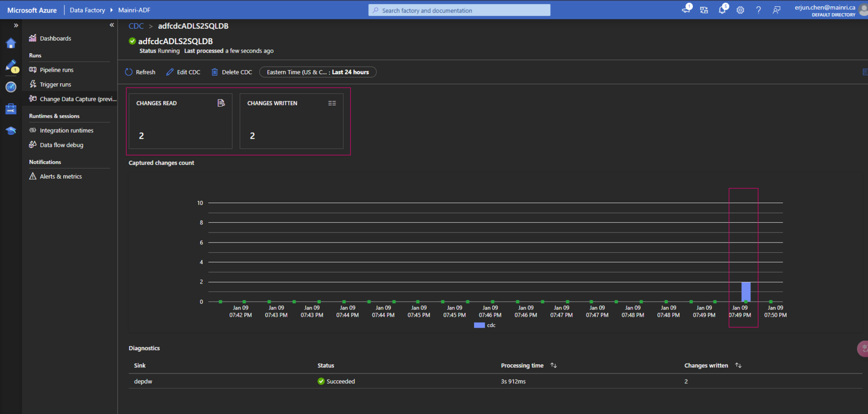Open the help question mark icon
868x414 pixels.
(758, 10)
